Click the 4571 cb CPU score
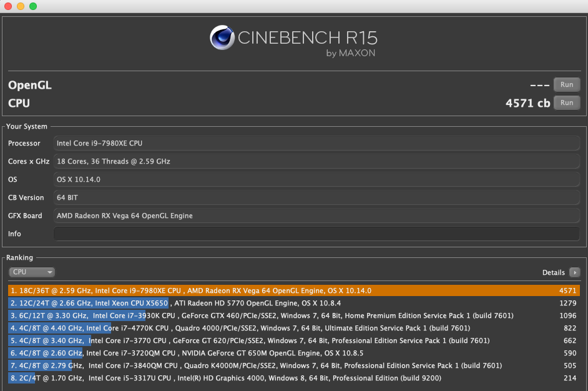The image size is (588, 391). click(527, 103)
